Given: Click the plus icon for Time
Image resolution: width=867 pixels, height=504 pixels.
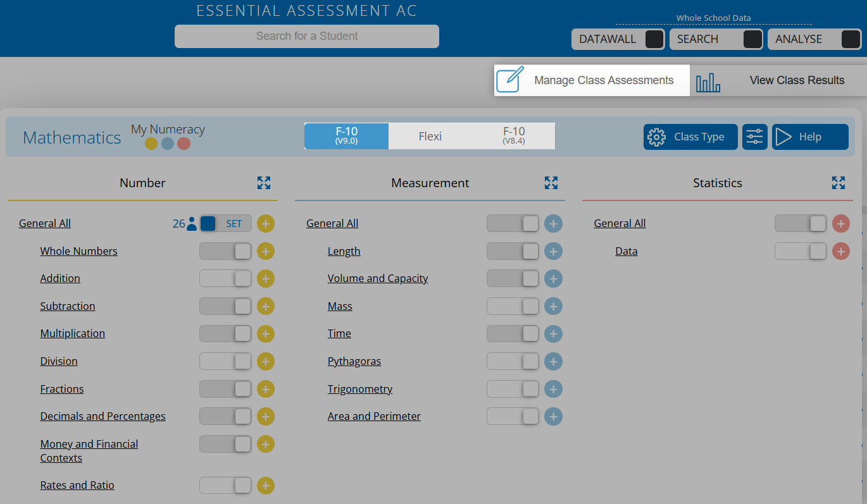Looking at the screenshot, I should click(x=553, y=333).
